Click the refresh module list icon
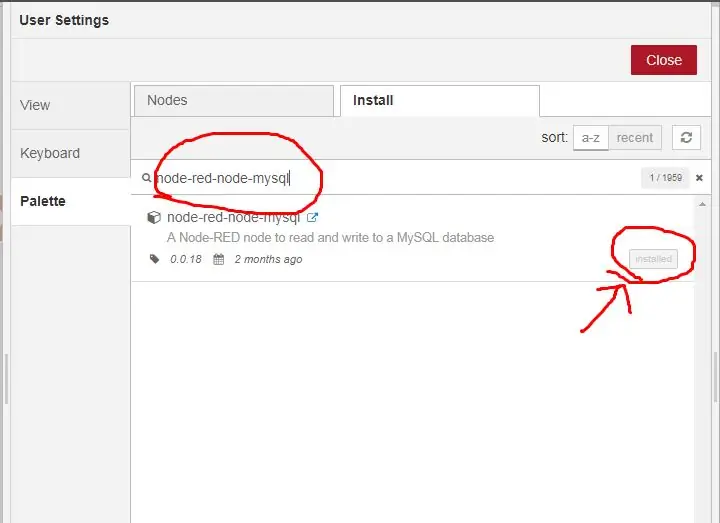Viewport: 720px width, 523px height. click(x=686, y=137)
